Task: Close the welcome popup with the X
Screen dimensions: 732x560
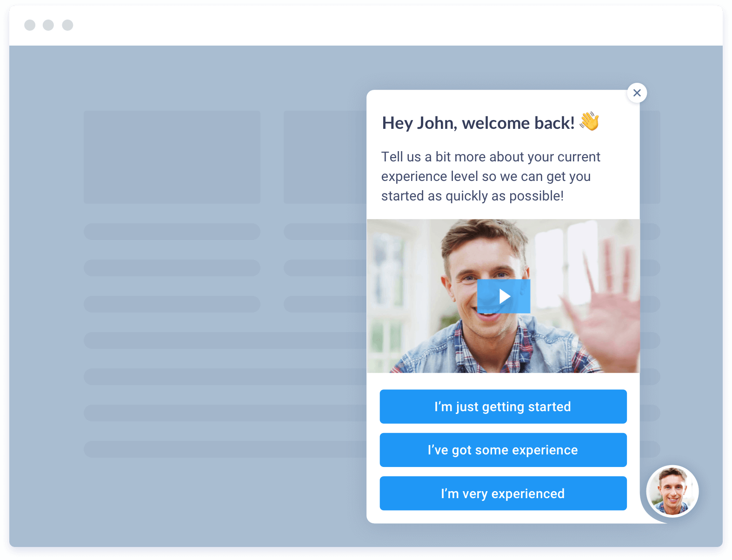Action: pos(637,93)
